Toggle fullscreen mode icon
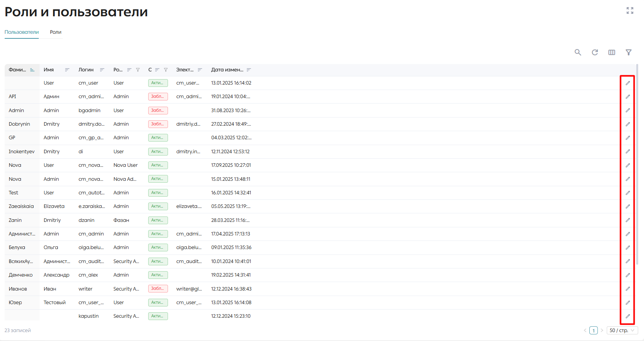 coord(630,10)
